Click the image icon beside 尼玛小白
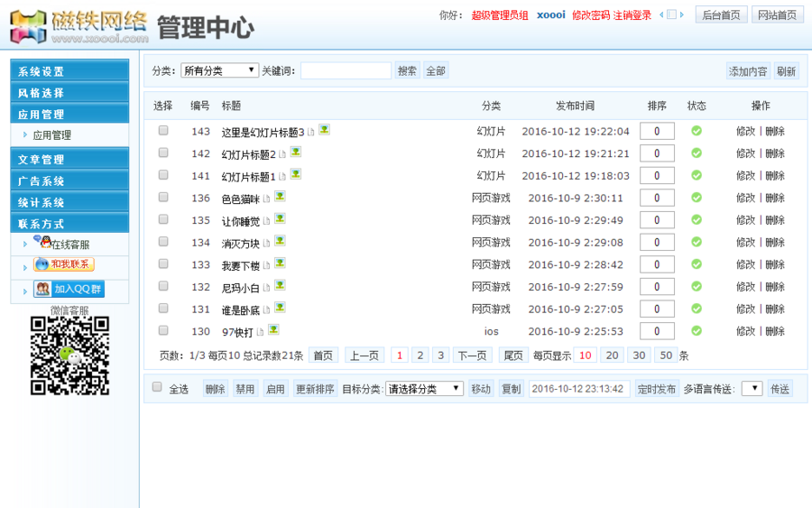812x508 pixels. (280, 285)
